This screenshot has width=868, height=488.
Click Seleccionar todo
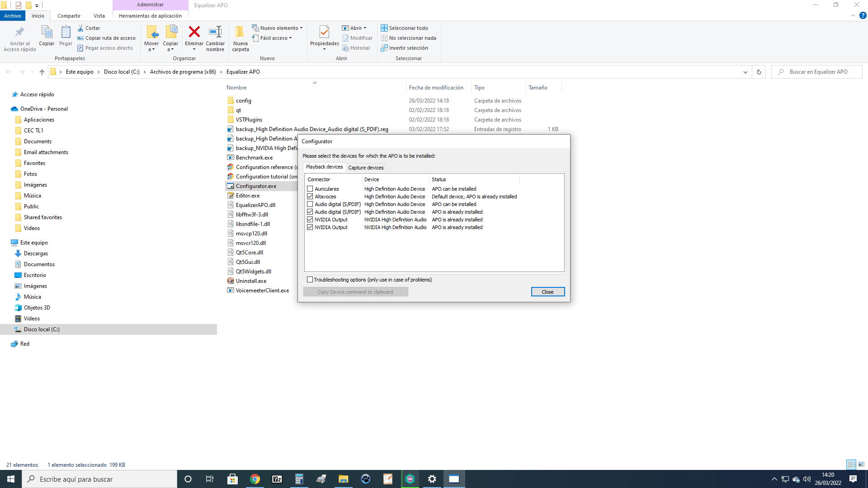pos(404,28)
